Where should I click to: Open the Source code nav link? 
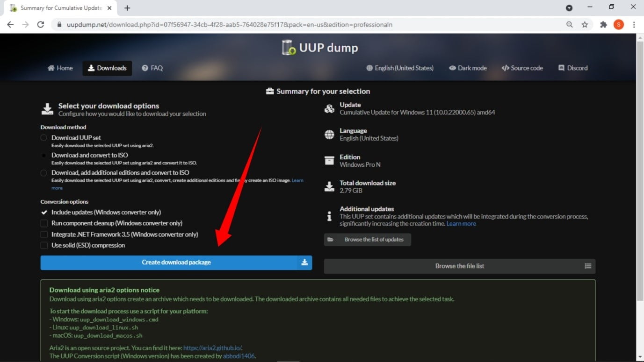tap(522, 68)
